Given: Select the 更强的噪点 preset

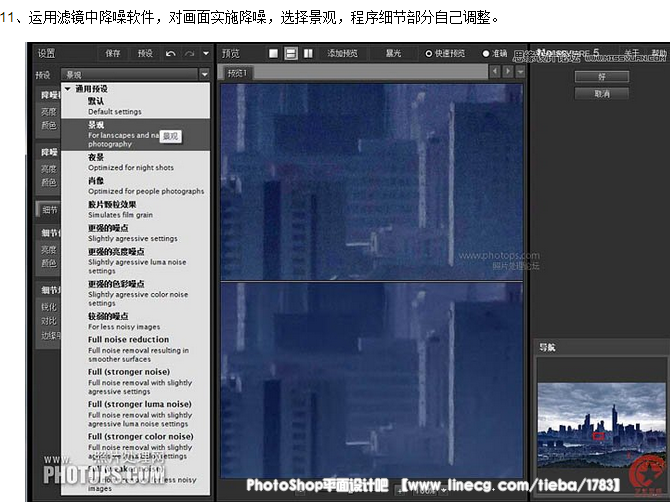Looking at the screenshot, I should 135,233.
